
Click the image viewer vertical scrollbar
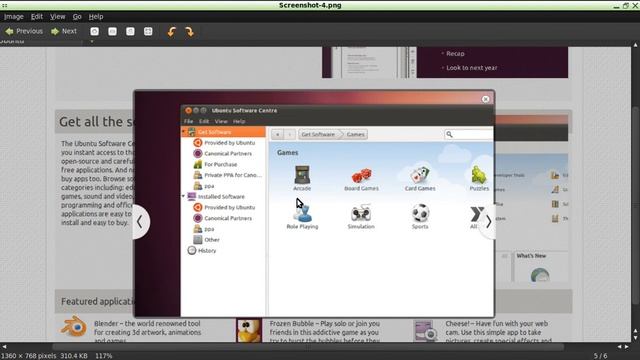(x=636, y=205)
